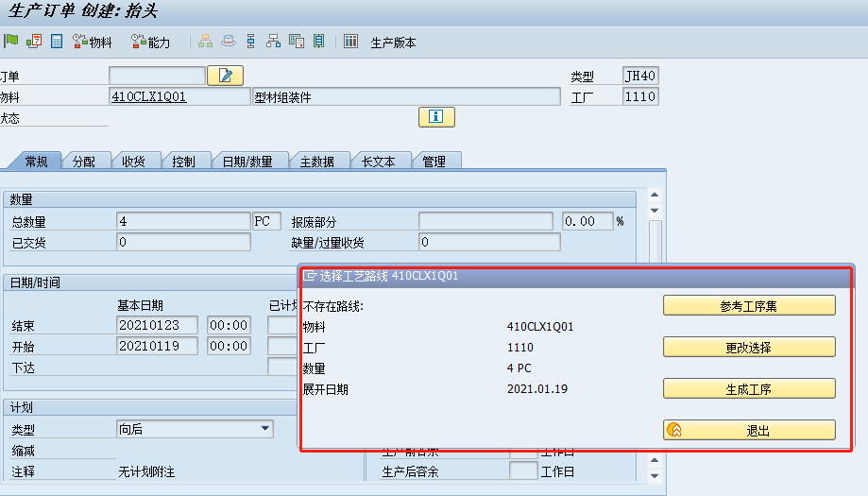This screenshot has width=868, height=496.
Task: Select the 日期/数量 tab
Action: click(247, 162)
